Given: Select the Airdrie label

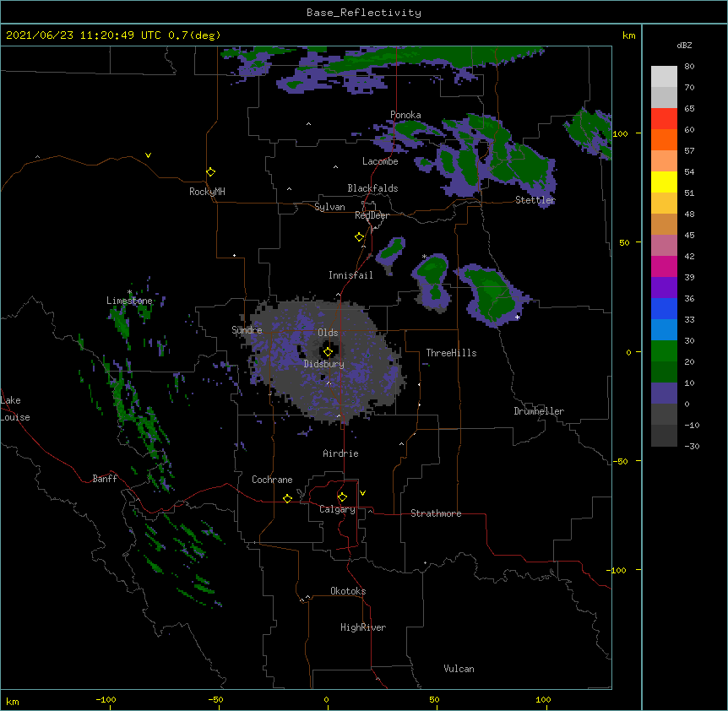Looking at the screenshot, I should [x=341, y=453].
